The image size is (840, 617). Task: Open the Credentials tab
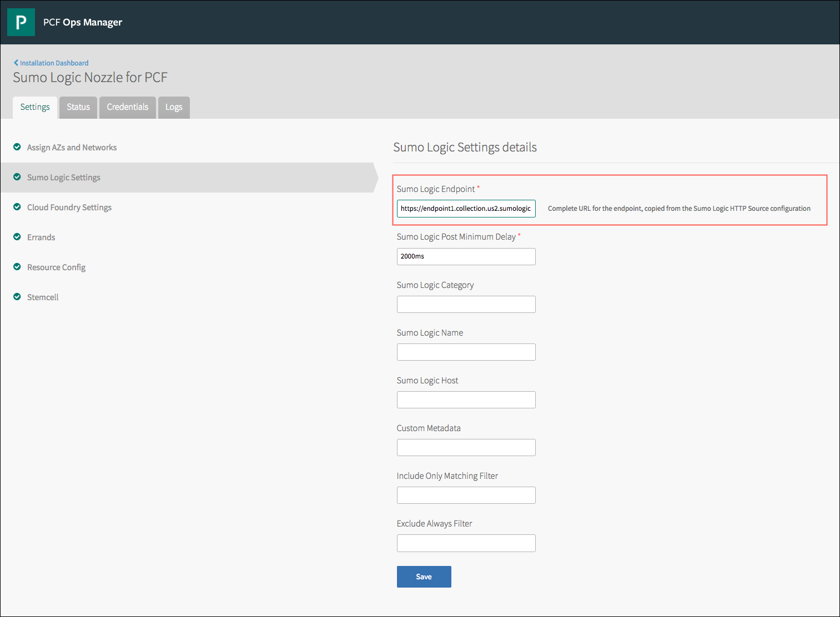point(127,107)
